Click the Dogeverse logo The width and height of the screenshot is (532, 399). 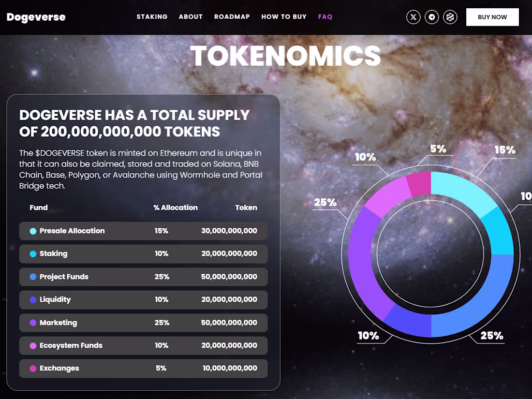click(35, 17)
